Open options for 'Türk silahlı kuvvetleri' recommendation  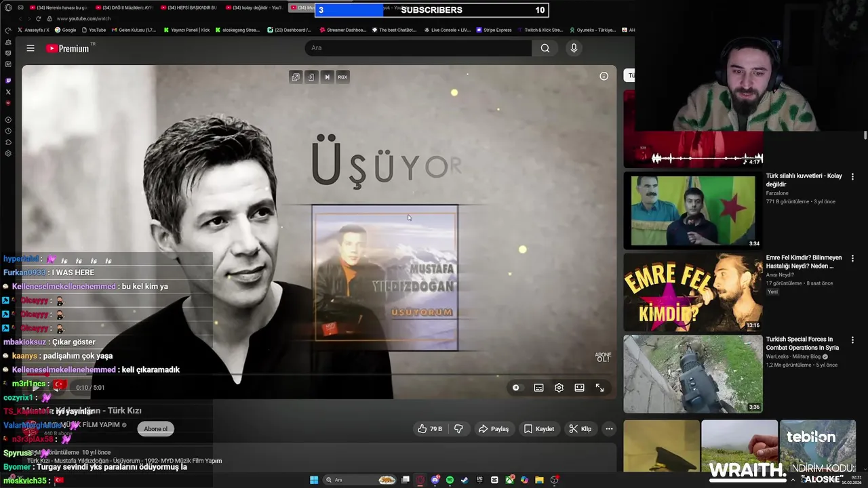tap(852, 177)
